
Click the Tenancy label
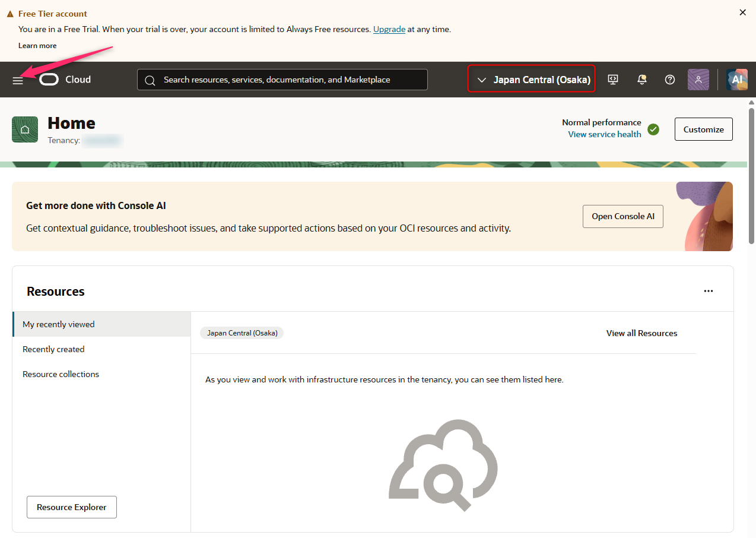pyautogui.click(x=63, y=140)
